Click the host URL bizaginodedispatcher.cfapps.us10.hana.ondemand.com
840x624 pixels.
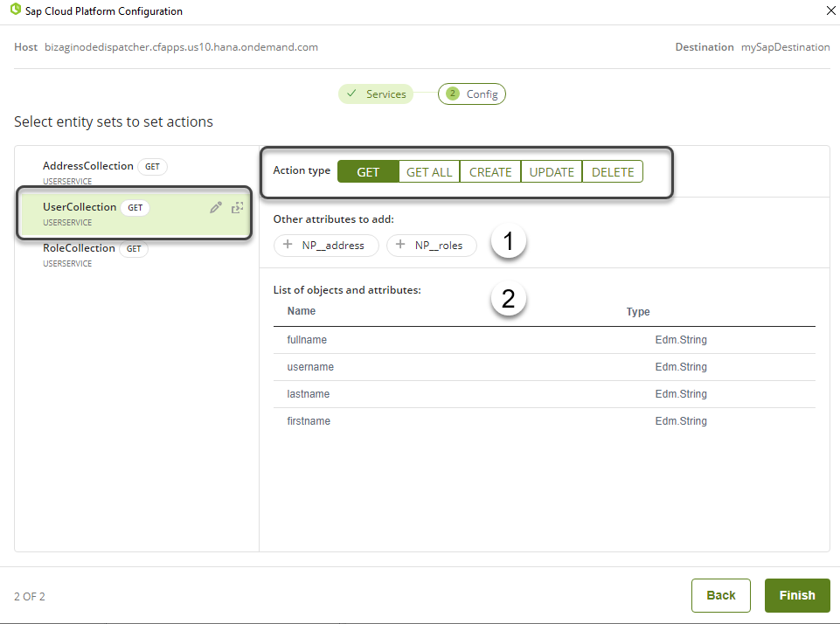click(x=181, y=47)
